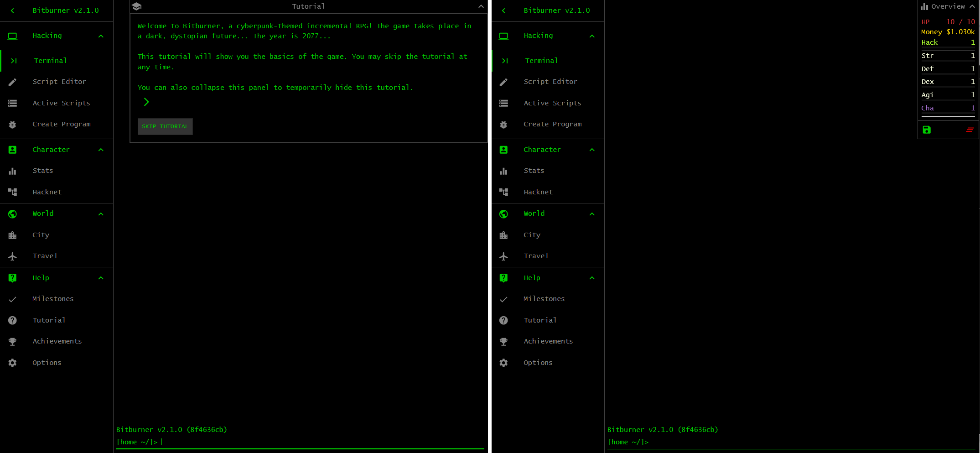Collapse the right window sidebar back arrow
The height and width of the screenshot is (453, 980).
coord(503,10)
